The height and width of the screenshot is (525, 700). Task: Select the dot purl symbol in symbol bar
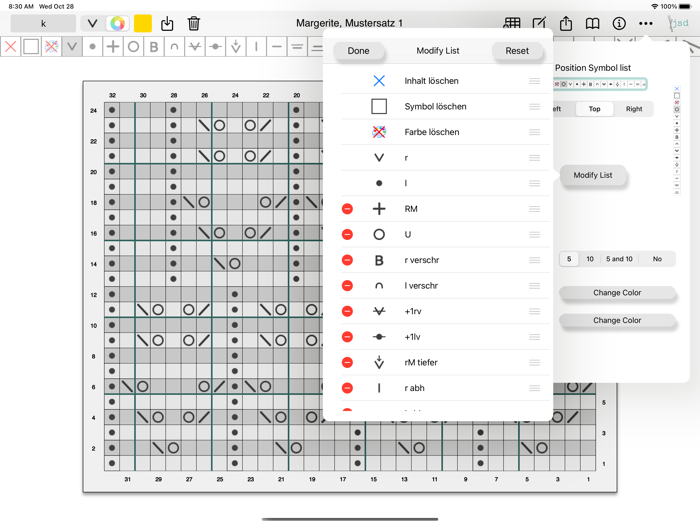click(92, 46)
